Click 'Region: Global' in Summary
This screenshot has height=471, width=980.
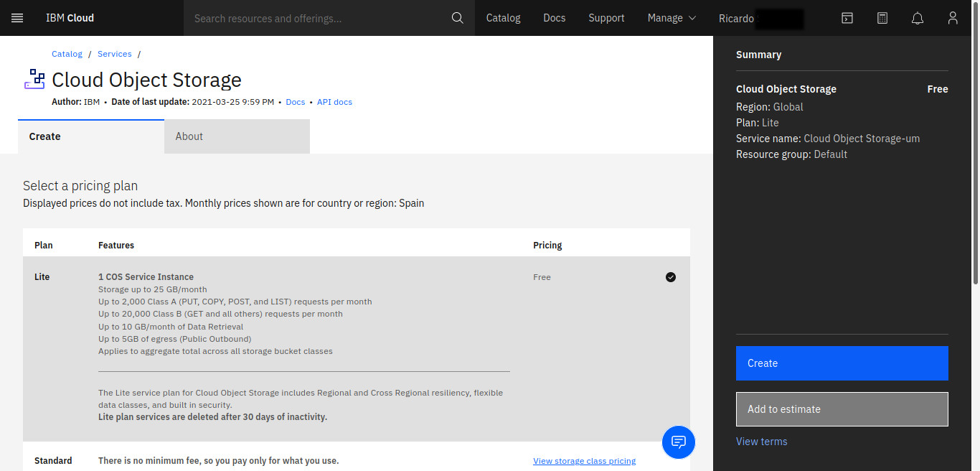click(x=769, y=107)
